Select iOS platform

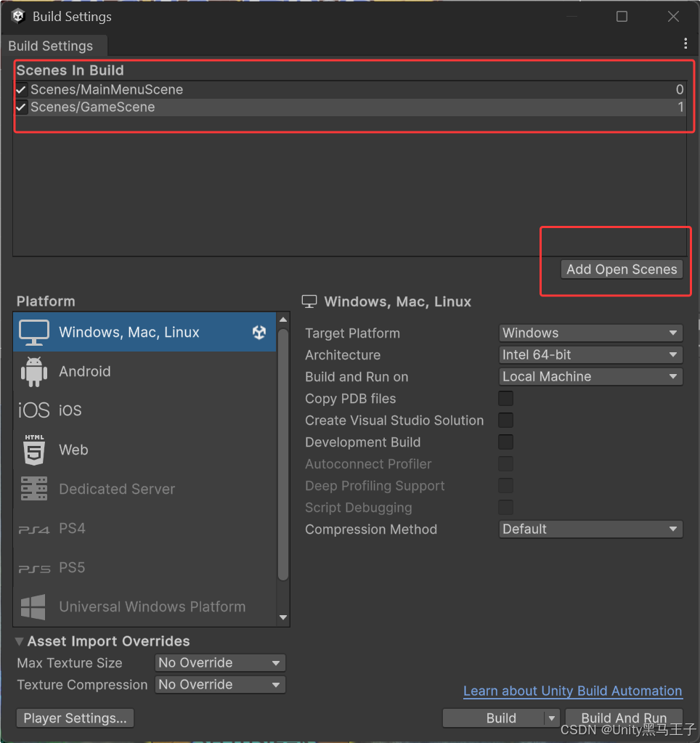coord(145,410)
